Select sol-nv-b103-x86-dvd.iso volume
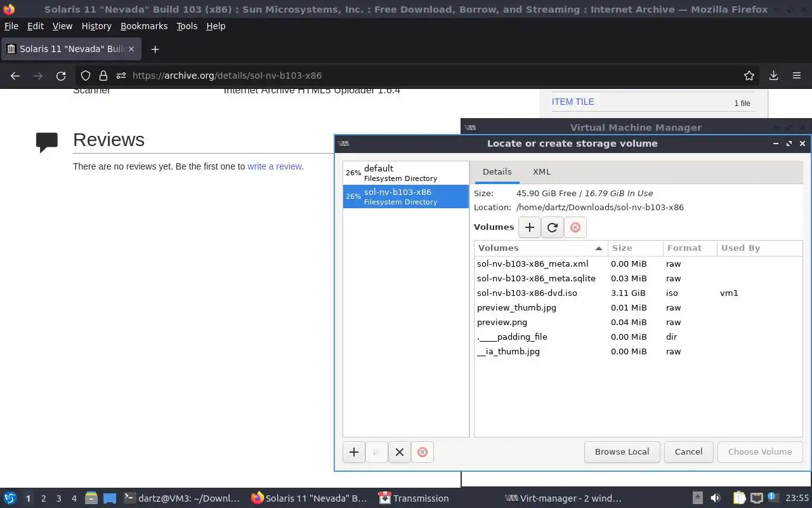This screenshot has width=812, height=508. pos(638,293)
